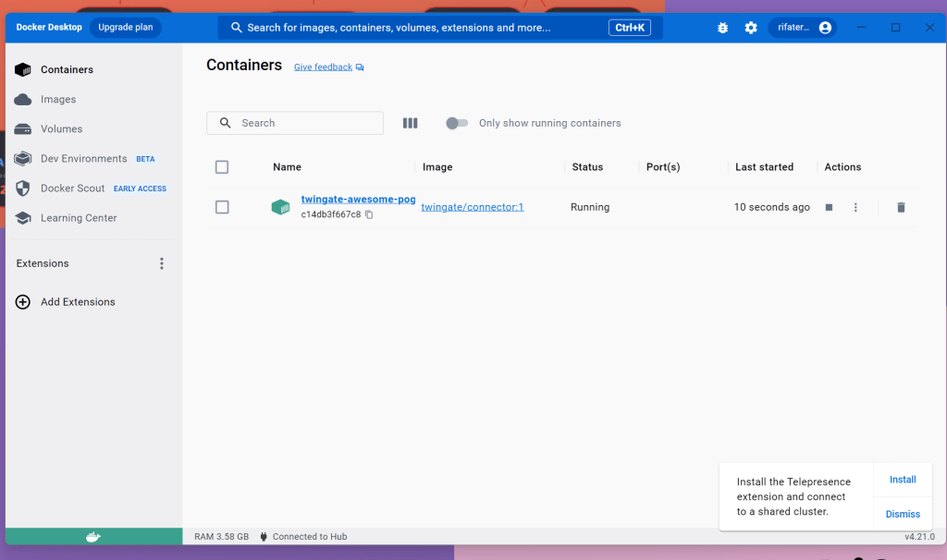Click the Add Extensions plus icon
Image resolution: width=947 pixels, height=560 pixels.
coord(23,302)
